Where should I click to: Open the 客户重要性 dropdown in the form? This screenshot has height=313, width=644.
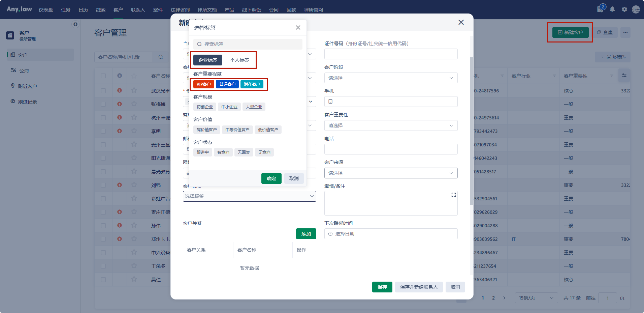coord(391,125)
